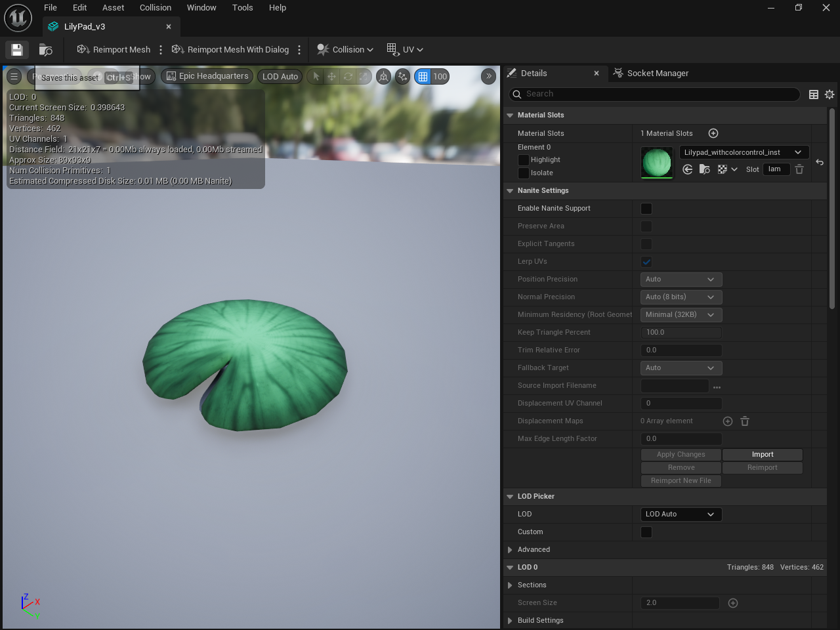
Task: Toggle Isolate checkbox for Element 0
Action: tap(523, 173)
